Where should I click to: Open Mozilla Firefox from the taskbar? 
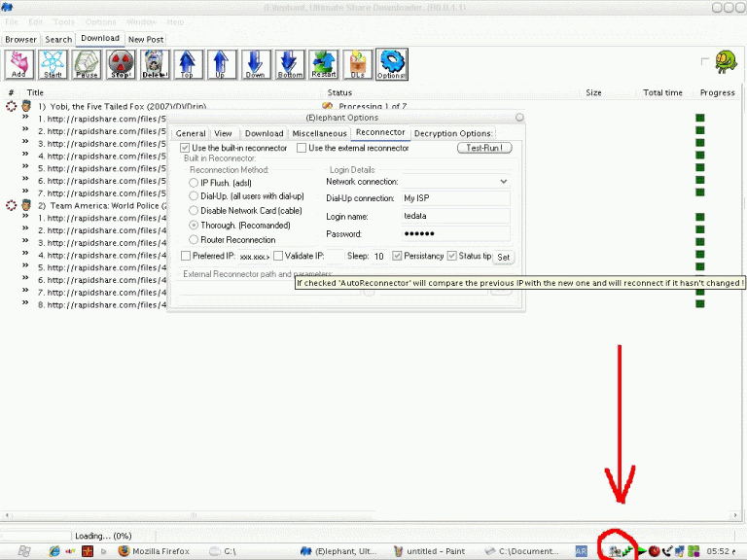[154, 551]
